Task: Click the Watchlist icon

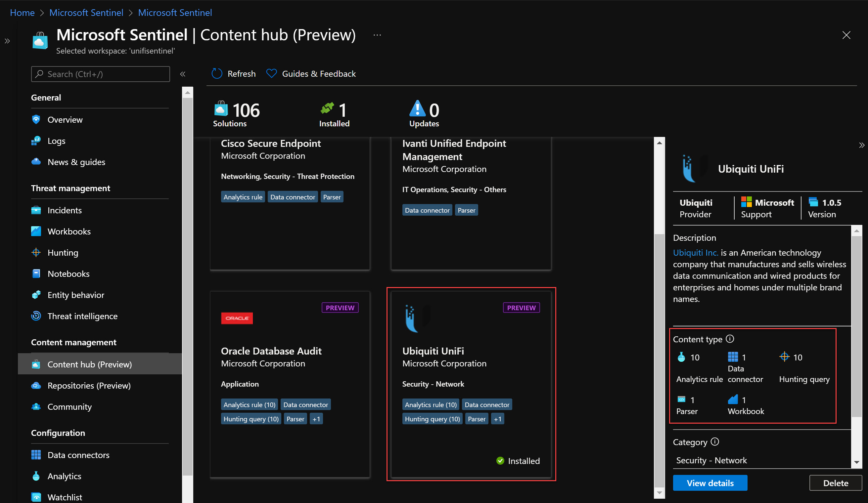Action: click(36, 497)
